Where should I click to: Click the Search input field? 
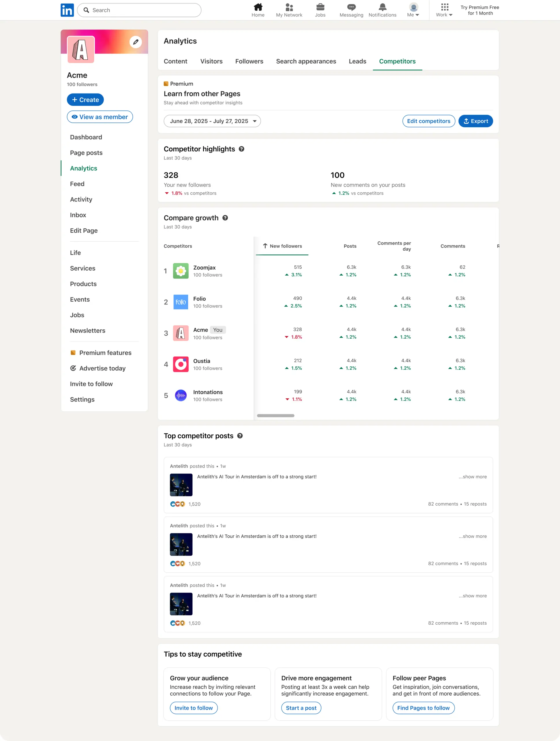click(x=139, y=10)
